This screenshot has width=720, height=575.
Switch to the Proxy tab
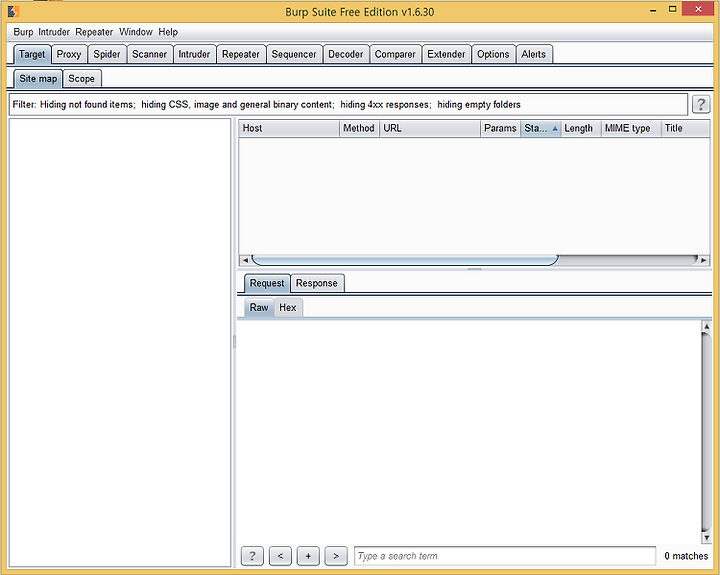[69, 54]
